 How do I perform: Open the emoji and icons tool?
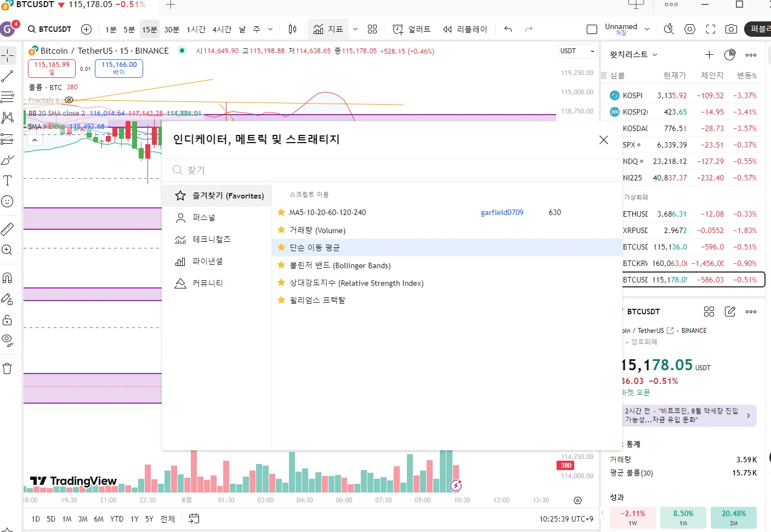(8, 201)
